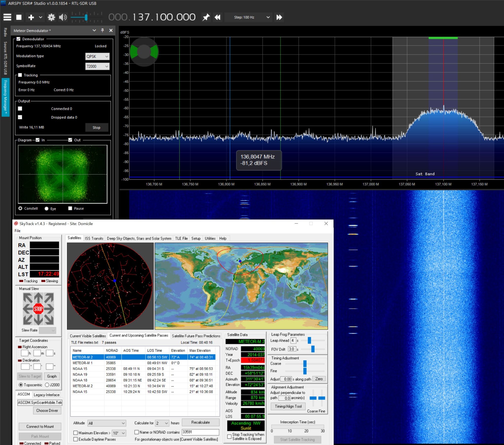Screen dimensions: 504x445
Task: Click the red STOP sign in Manual Slew
Action: coord(38,309)
